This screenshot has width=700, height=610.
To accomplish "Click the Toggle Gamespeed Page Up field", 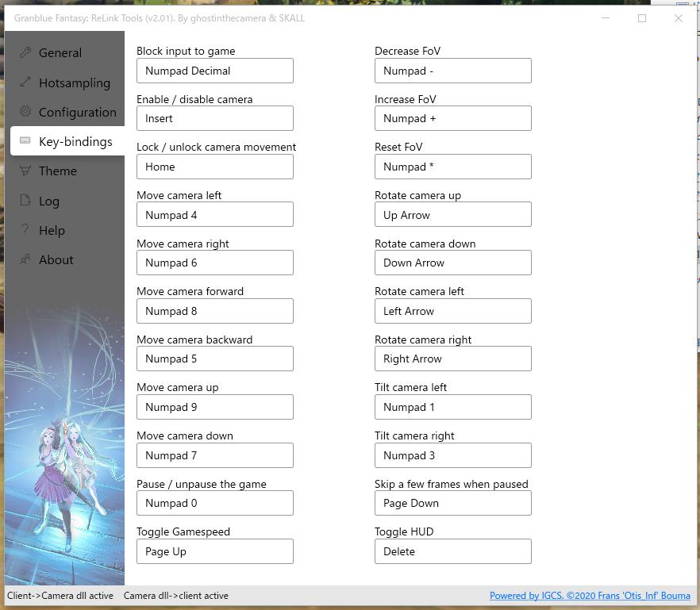I will (215, 551).
